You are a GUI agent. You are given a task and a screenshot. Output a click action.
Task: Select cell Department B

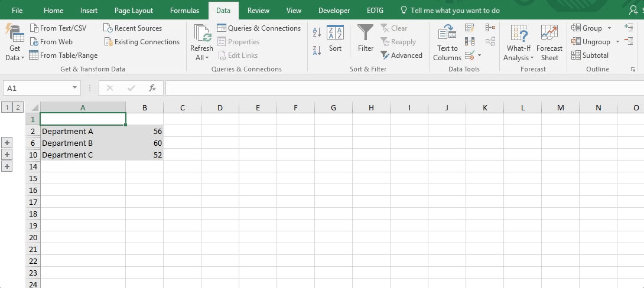[83, 143]
